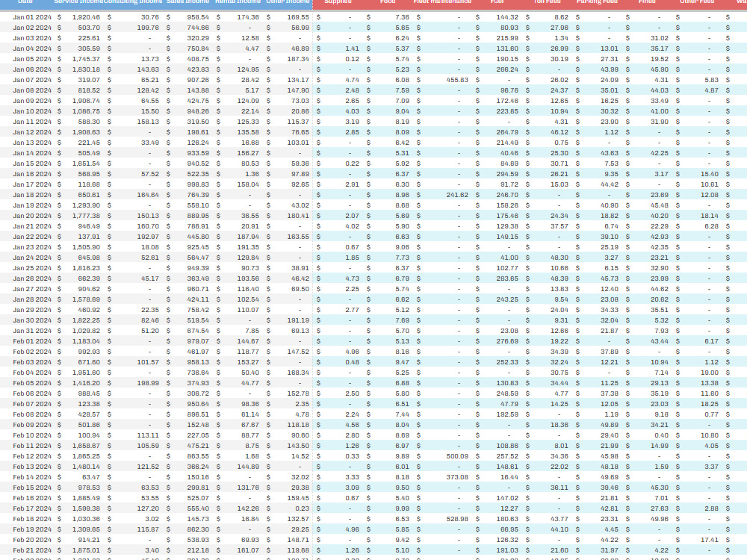Click the 1,029.82 value in Jan 31 row
Image resolution: width=747 pixels, height=560 pixels.
[x=86, y=332]
